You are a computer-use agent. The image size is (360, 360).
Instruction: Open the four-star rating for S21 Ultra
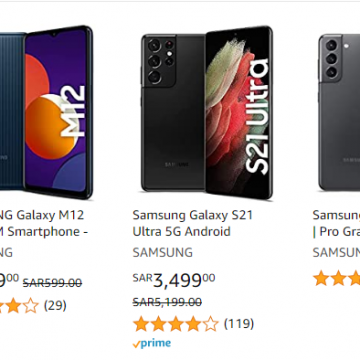pyautogui.click(x=176, y=324)
